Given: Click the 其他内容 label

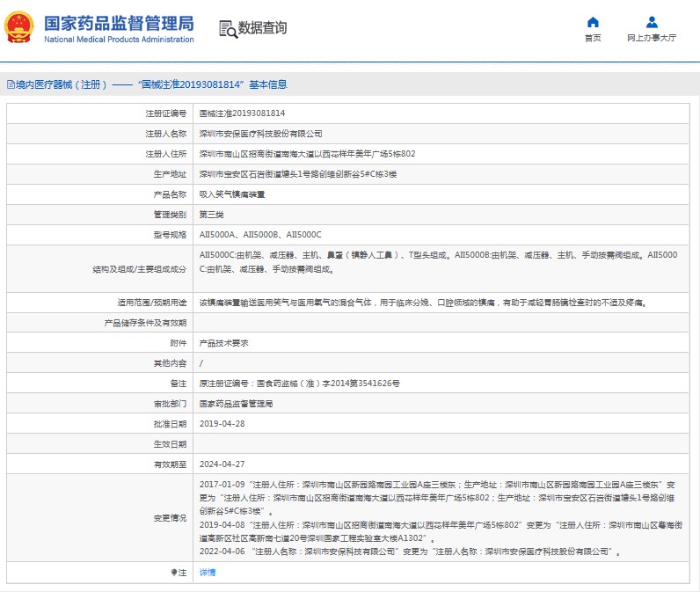Looking at the screenshot, I should pos(170,363).
